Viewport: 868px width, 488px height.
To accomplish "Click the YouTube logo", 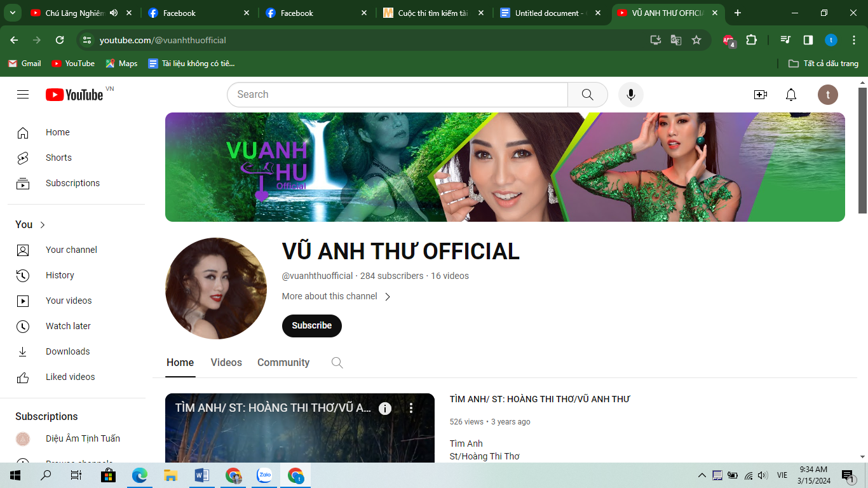I will point(74,95).
